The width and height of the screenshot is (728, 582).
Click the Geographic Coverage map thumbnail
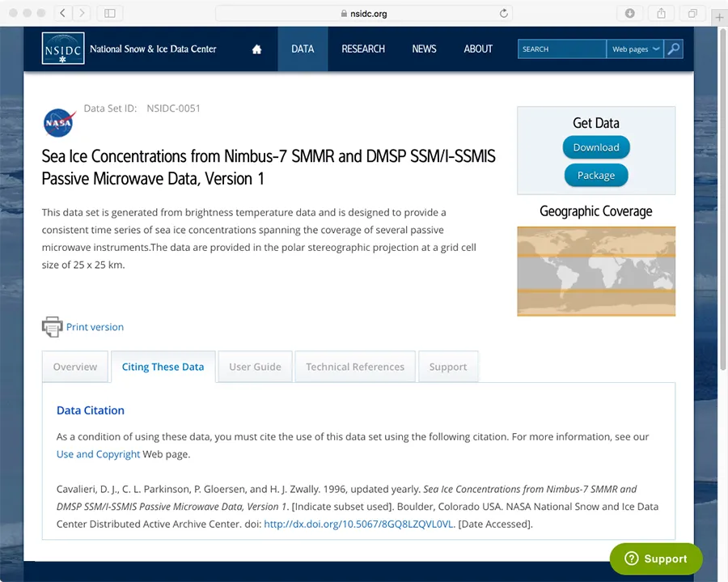(596, 271)
